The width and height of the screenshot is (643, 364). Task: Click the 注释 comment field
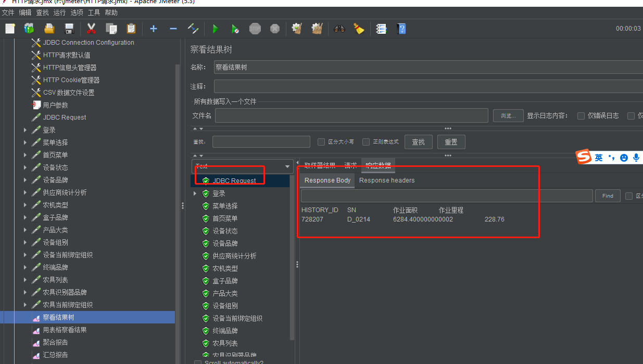tap(428, 86)
